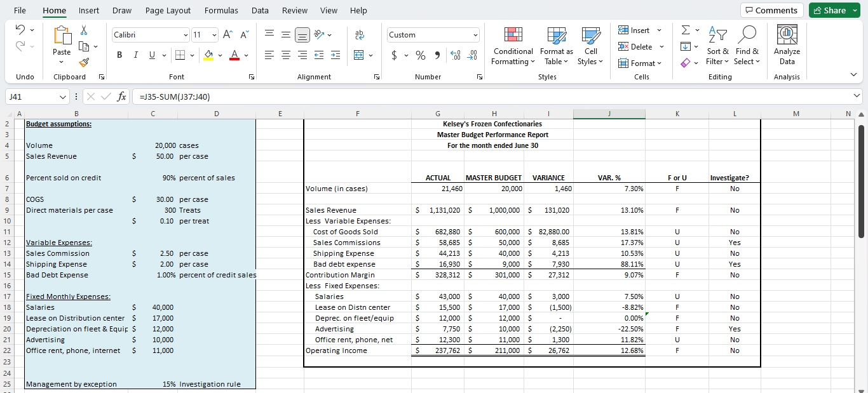Open Sort & Filter options

pyautogui.click(x=717, y=46)
